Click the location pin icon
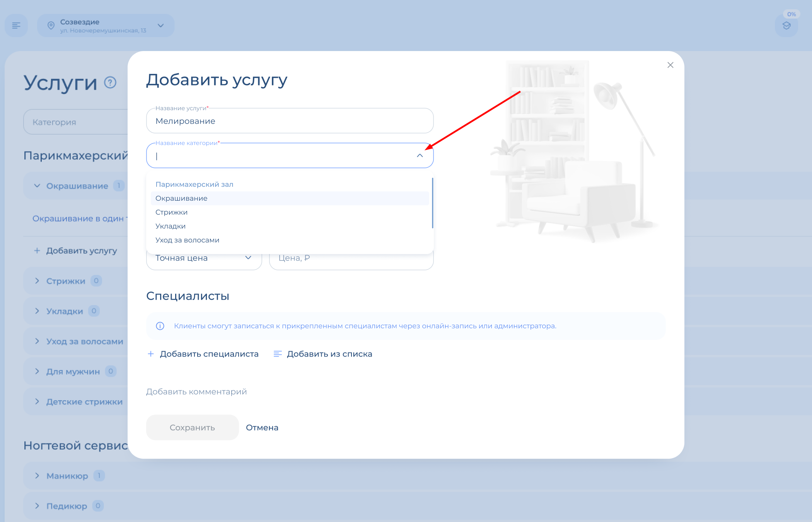This screenshot has width=812, height=522. pyautogui.click(x=51, y=26)
